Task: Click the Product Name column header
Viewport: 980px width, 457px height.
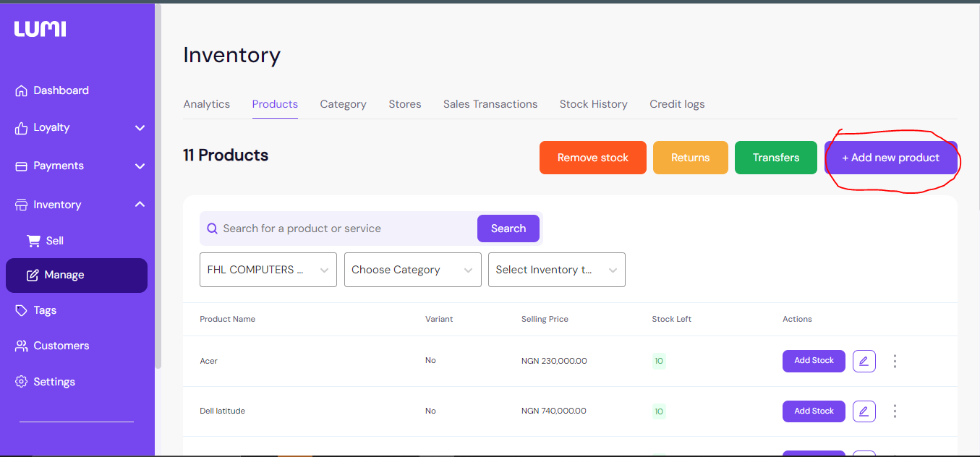Action: tap(228, 319)
